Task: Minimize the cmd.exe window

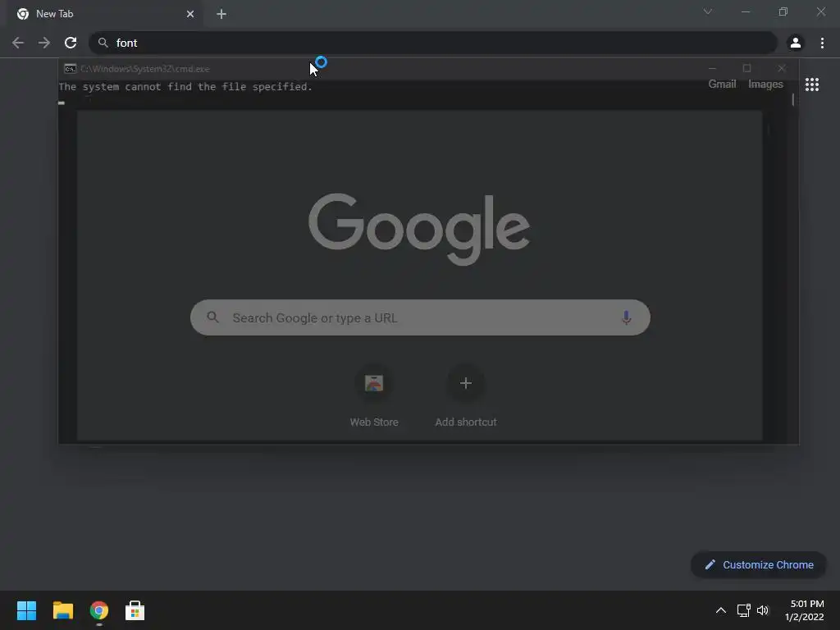Action: coord(712,69)
